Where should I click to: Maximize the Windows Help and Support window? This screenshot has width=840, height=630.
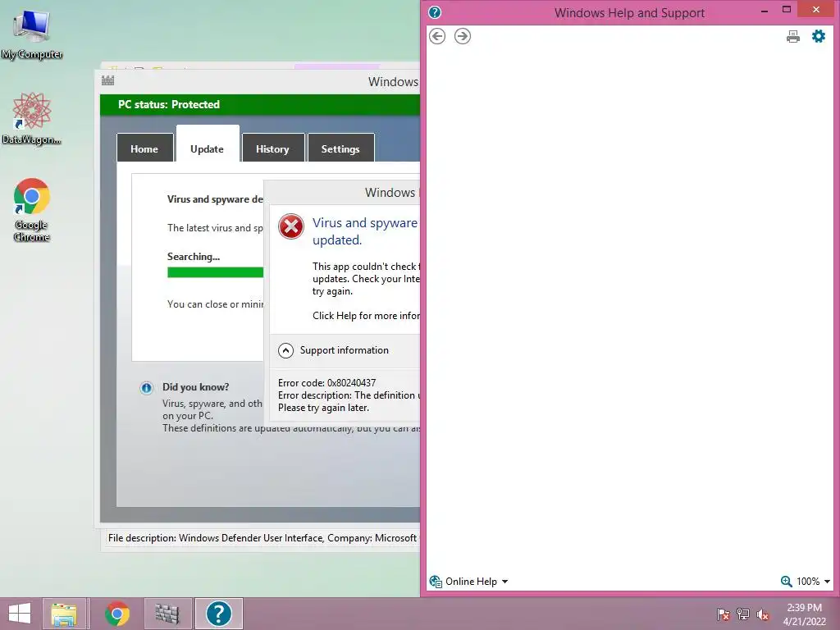click(787, 10)
